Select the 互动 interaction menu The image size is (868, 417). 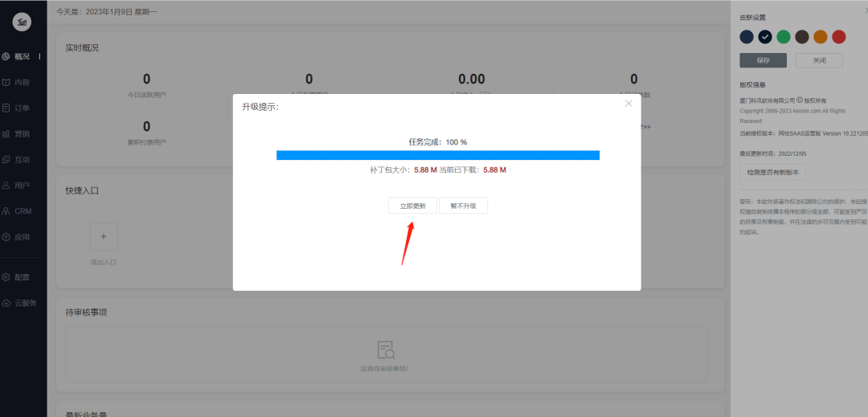[23, 160]
